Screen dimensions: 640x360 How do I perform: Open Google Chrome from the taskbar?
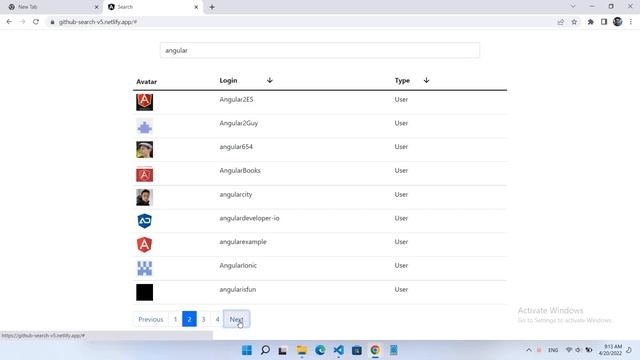tap(375, 350)
